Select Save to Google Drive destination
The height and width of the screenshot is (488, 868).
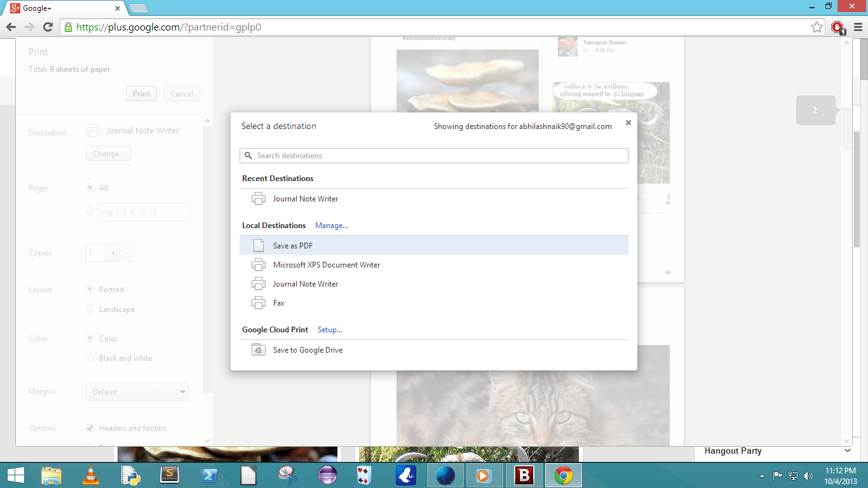(x=434, y=350)
